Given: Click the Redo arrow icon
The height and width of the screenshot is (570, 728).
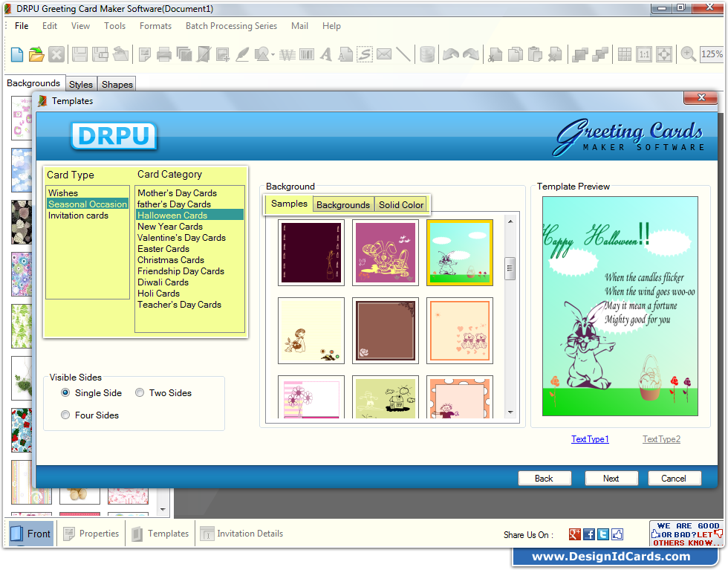Looking at the screenshot, I should click(471, 55).
